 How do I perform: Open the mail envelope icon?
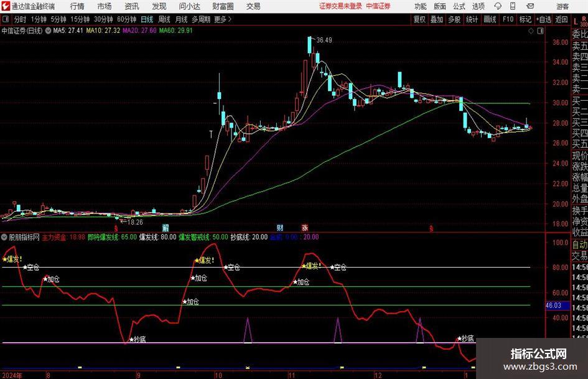tap(530, 6)
